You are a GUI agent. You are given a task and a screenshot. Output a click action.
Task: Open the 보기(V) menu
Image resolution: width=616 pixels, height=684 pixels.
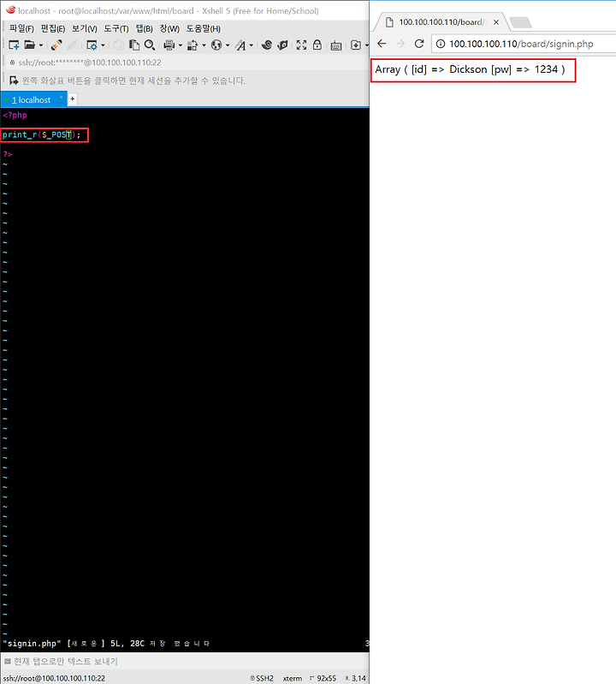click(x=84, y=29)
